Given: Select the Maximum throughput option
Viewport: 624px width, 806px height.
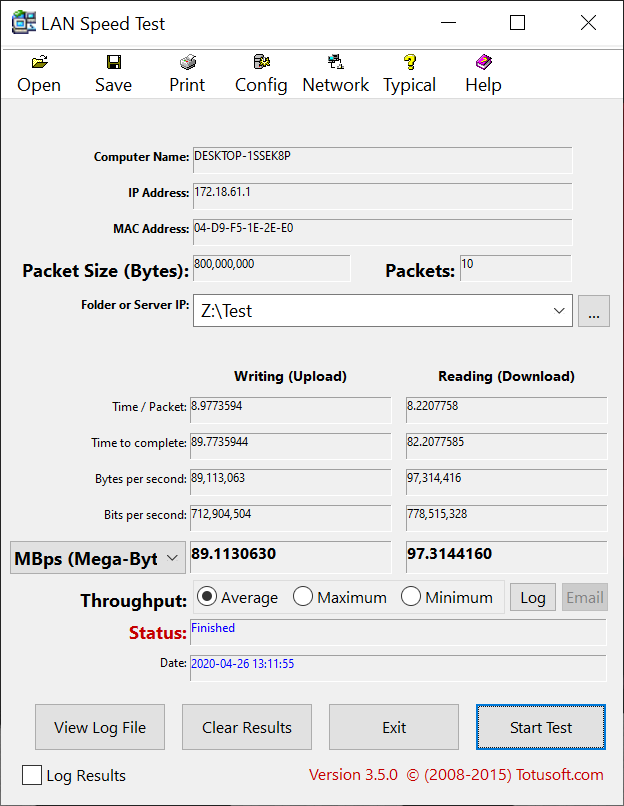Looking at the screenshot, I should [303, 597].
